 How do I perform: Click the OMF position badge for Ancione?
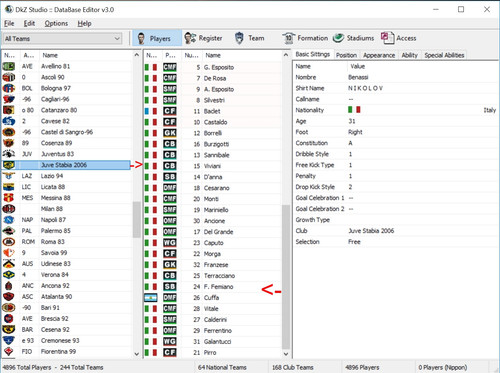pos(170,221)
